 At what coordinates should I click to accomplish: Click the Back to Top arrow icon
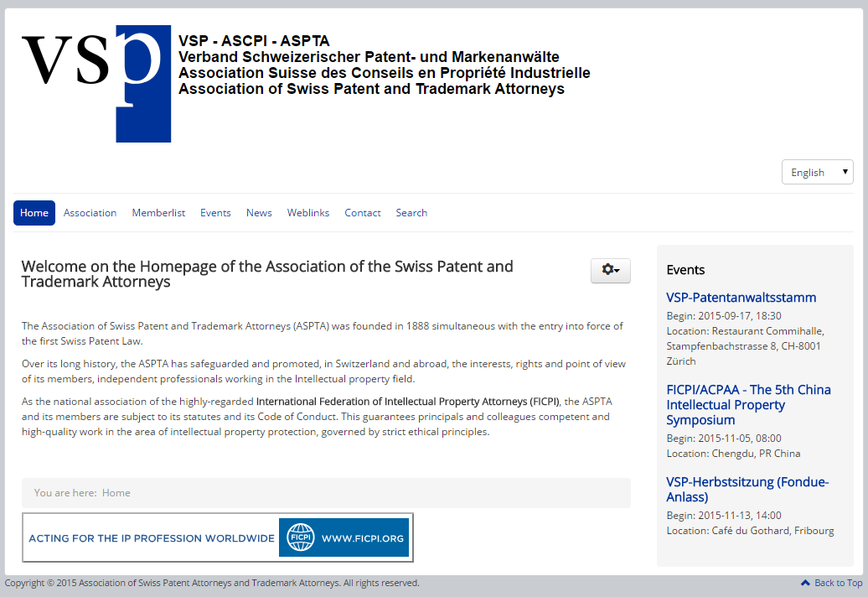click(805, 583)
